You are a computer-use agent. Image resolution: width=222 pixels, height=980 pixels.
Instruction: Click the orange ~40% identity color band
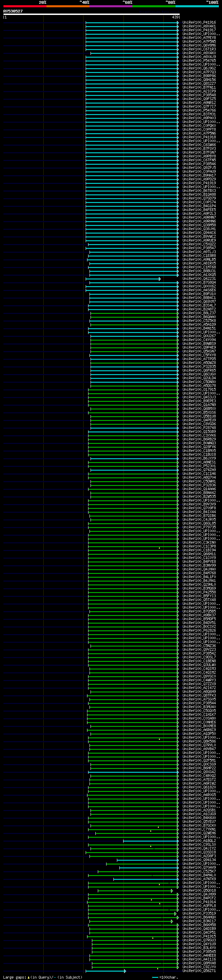[x=68, y=6]
